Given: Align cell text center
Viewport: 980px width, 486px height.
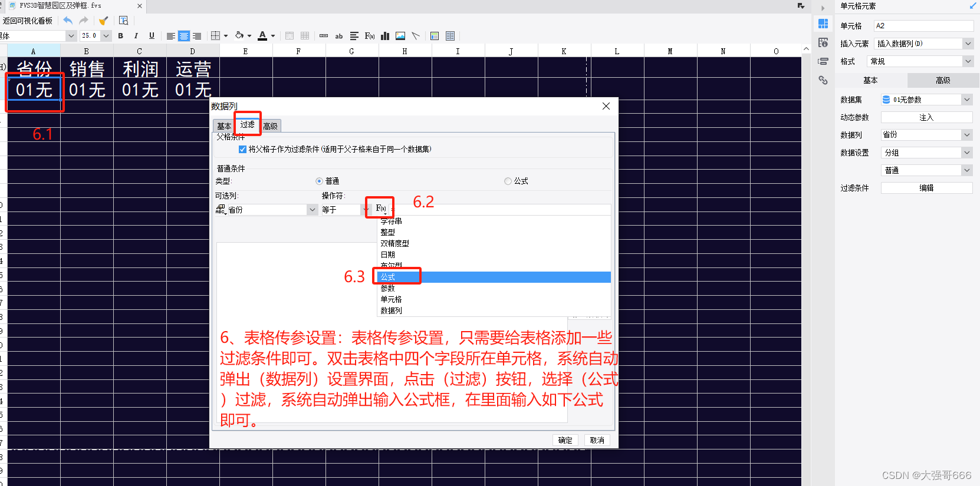Looking at the screenshot, I should [x=184, y=36].
